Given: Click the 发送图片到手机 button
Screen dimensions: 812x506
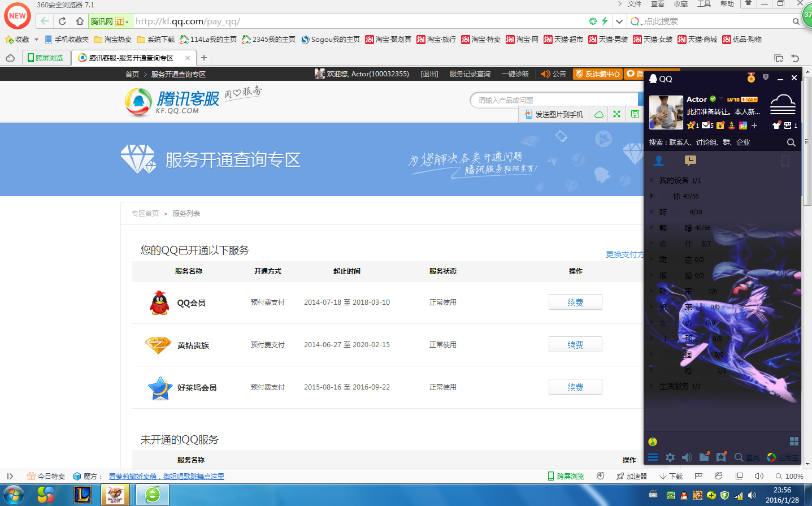Looking at the screenshot, I should pos(554,114).
